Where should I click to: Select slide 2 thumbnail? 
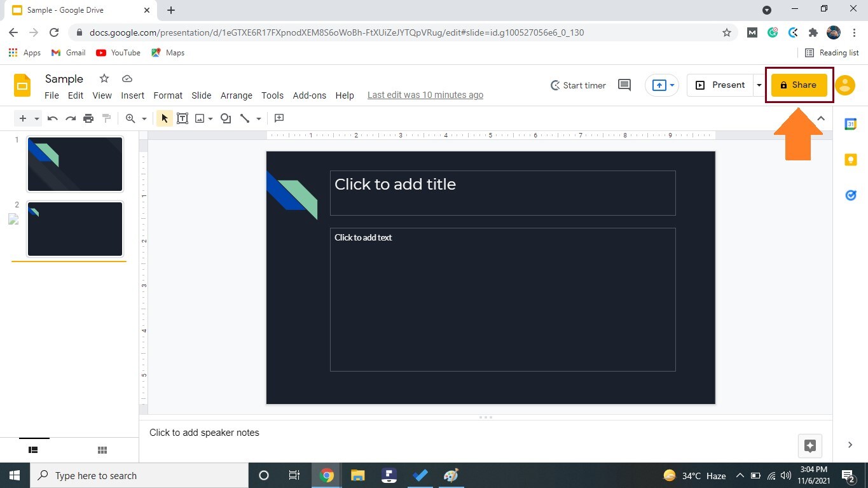tap(74, 228)
